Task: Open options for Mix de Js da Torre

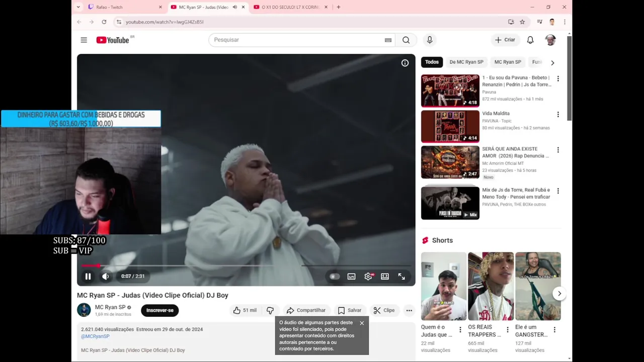Action: 557,191
